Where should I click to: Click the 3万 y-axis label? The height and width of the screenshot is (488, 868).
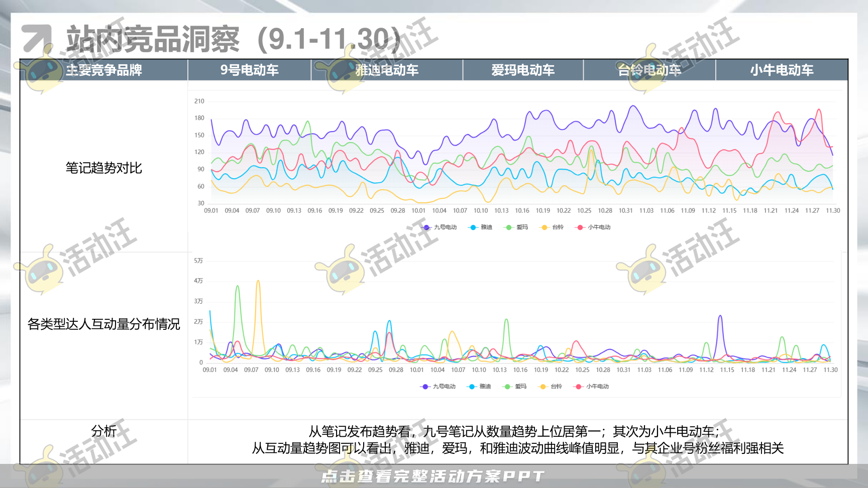(198, 301)
